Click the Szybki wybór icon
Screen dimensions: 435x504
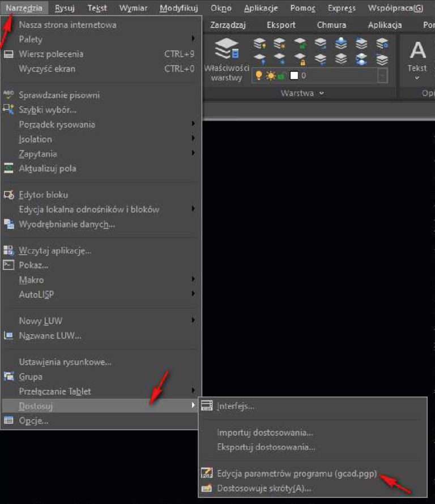tap(8, 110)
